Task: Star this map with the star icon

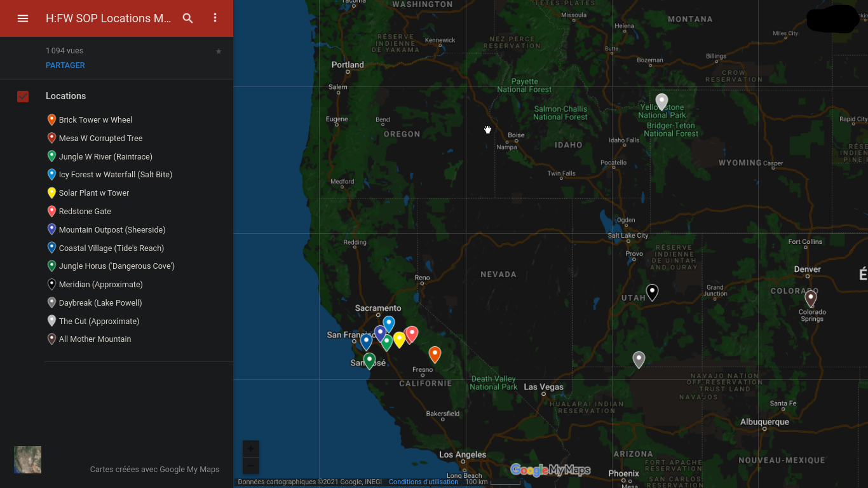Action: [219, 51]
